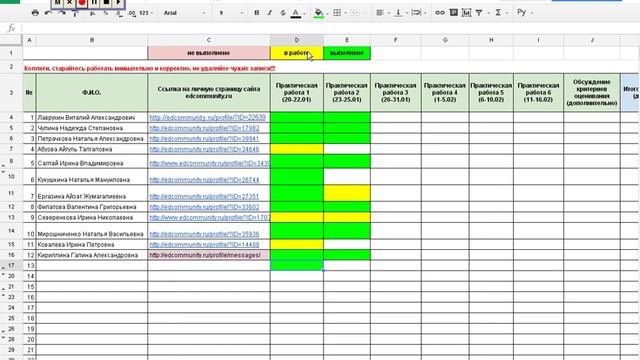This screenshot has height=360, width=640.
Task: Toggle bold formatting
Action: click(257, 13)
